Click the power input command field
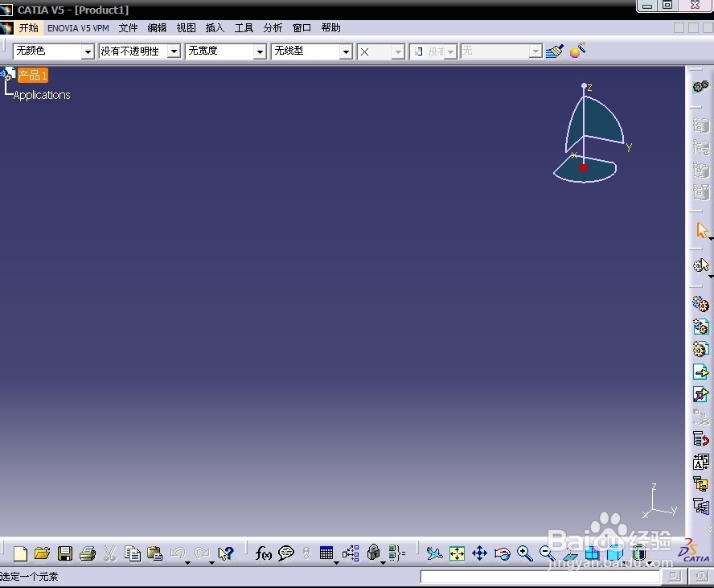714x588 pixels. point(540,577)
